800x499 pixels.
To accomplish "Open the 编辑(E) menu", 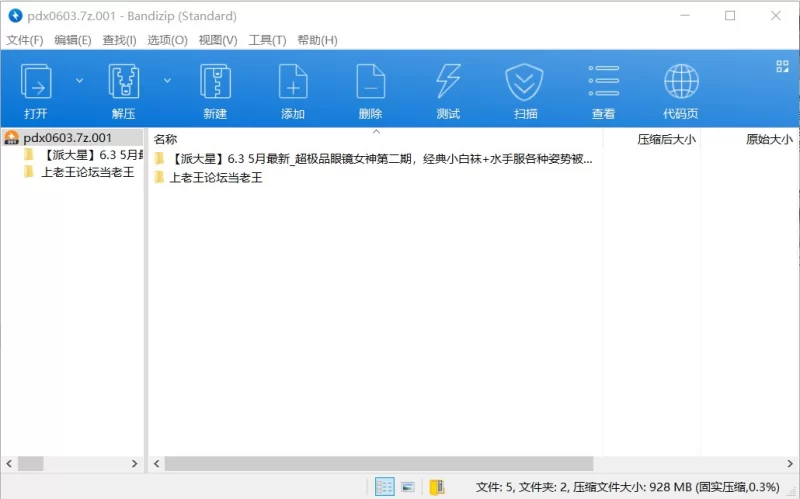I will tap(73, 40).
